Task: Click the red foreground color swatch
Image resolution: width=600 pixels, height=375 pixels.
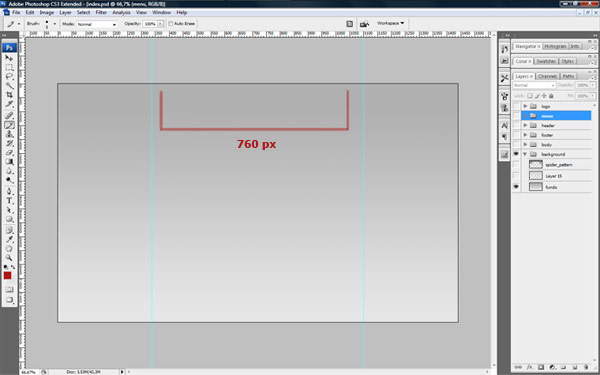Action: click(x=7, y=276)
